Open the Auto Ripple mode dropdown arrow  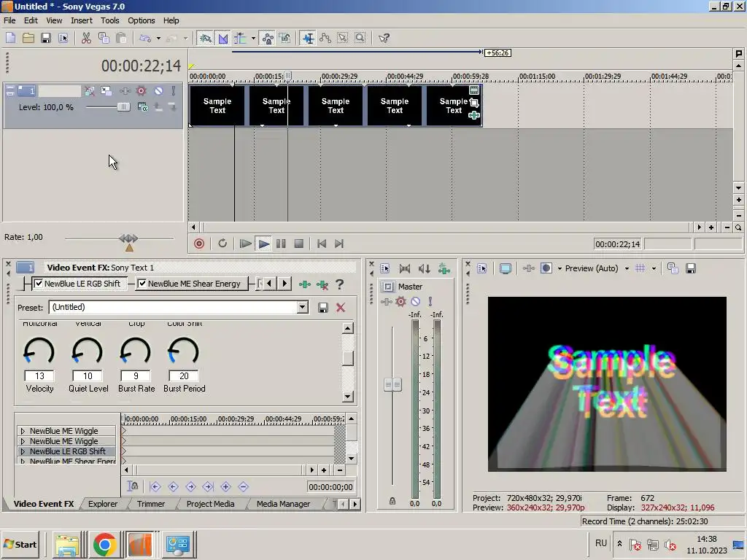coord(253,38)
